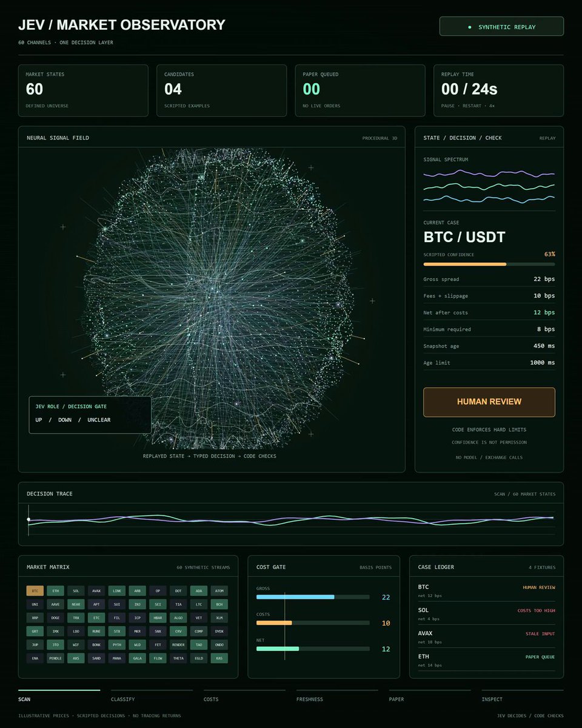The height and width of the screenshot is (728, 582).
Task: Choose the KAS market cell
Action: (x=219, y=658)
